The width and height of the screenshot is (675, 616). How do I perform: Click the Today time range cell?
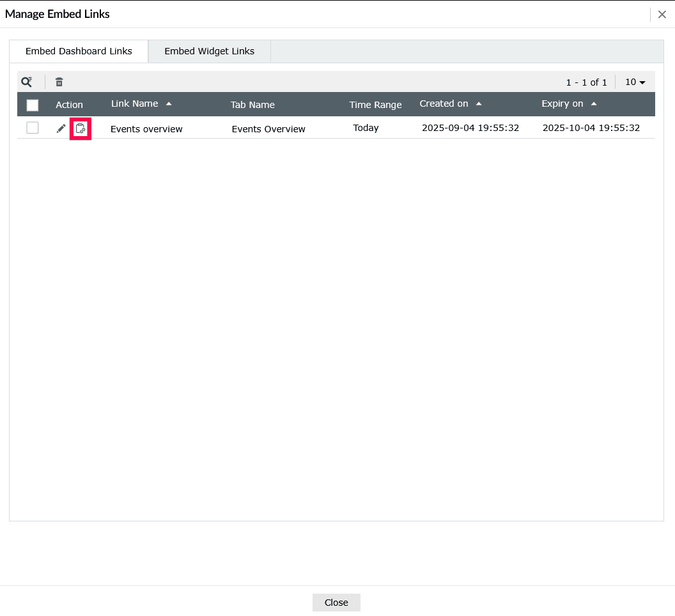pos(366,128)
